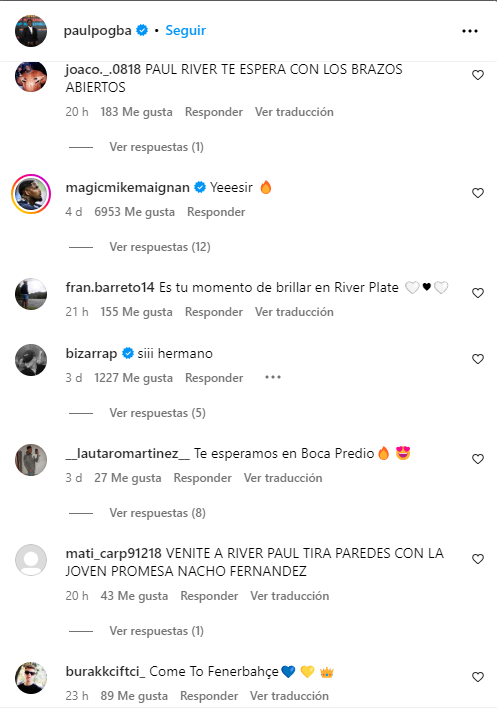This screenshot has width=497, height=710.
Task: Open more options dots on bizarrap comment
Action: tap(273, 377)
